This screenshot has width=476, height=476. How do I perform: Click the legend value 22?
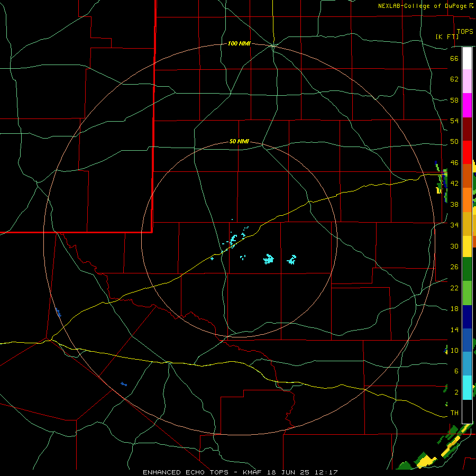click(x=454, y=288)
